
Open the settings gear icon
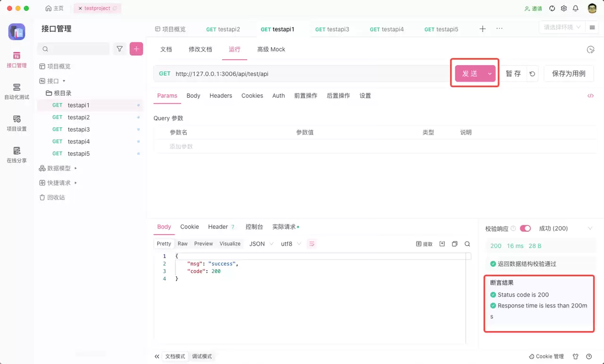(x=564, y=8)
